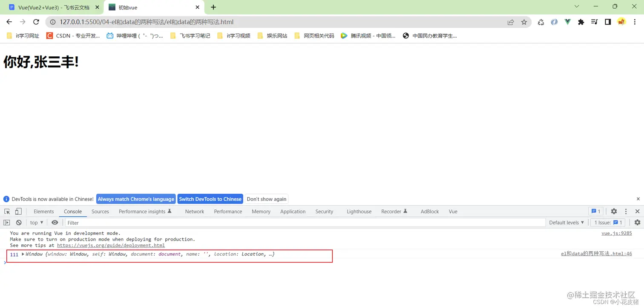Create a live expression with eye icon
The width and height of the screenshot is (644, 308).
point(55,223)
